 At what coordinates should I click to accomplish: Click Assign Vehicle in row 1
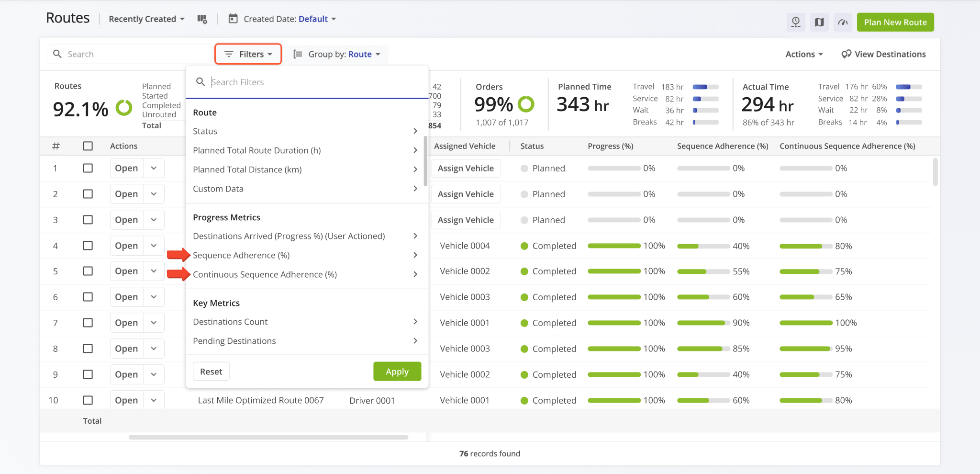coord(466,168)
